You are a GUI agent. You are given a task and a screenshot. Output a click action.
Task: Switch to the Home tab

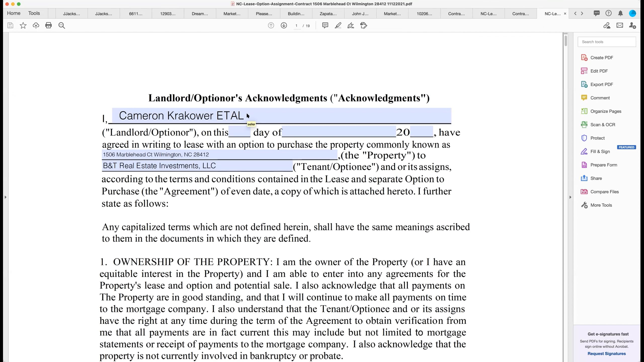[x=14, y=13]
